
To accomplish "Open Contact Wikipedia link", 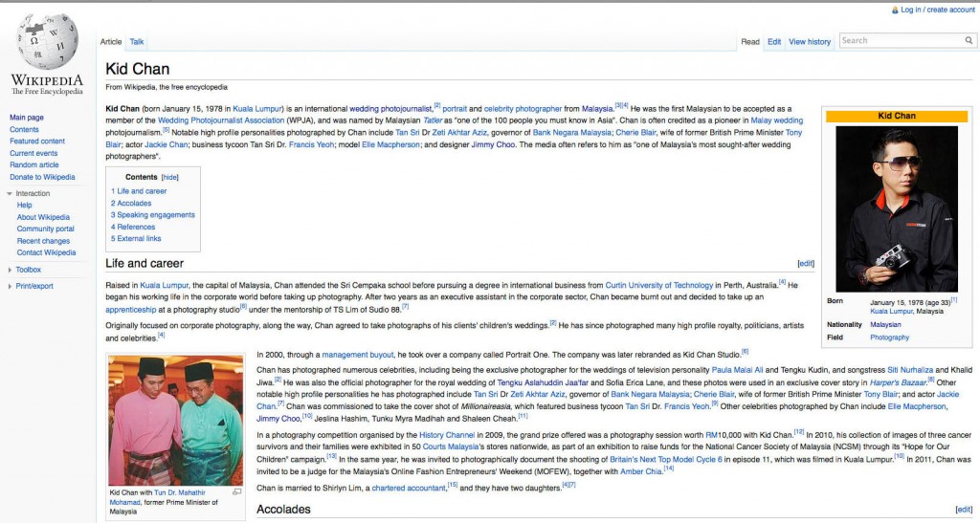I will point(46,252).
